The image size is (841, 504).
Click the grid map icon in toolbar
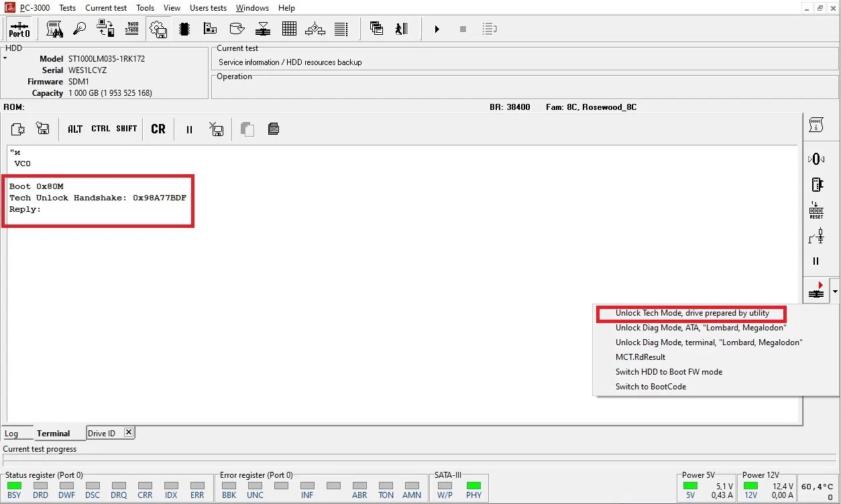point(289,29)
